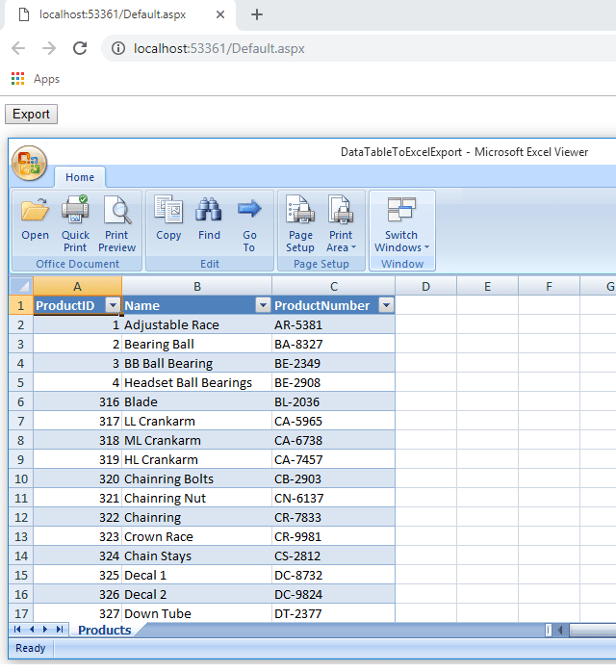The width and height of the screenshot is (616, 672).
Task: View site information icon
Action: point(118,48)
